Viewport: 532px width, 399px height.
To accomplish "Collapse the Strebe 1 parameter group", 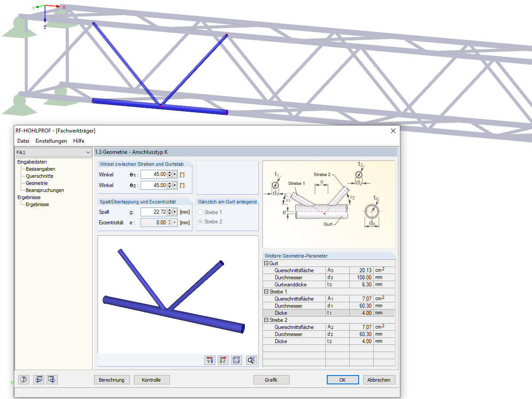I will pos(266,291).
